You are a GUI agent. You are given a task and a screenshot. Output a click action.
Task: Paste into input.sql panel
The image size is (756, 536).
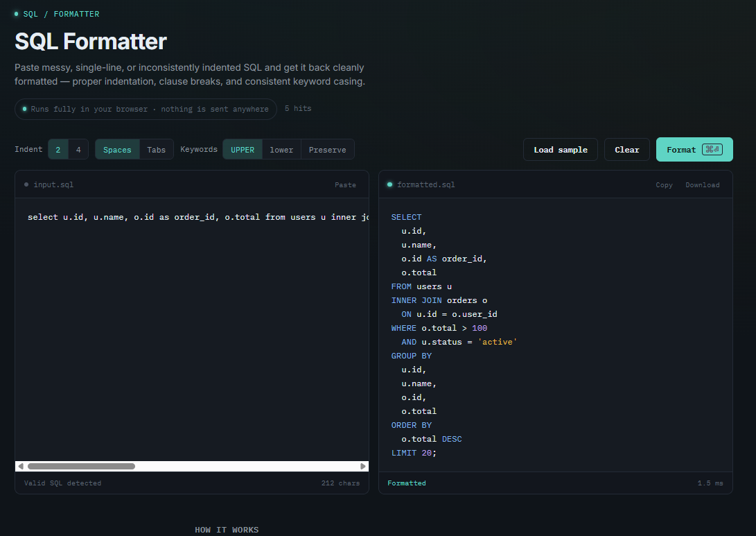coord(345,184)
